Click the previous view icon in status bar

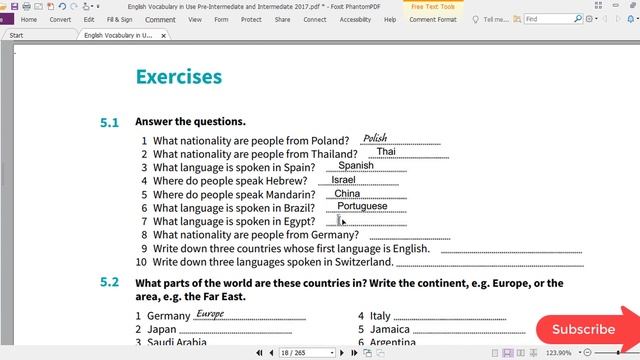tap(367, 353)
